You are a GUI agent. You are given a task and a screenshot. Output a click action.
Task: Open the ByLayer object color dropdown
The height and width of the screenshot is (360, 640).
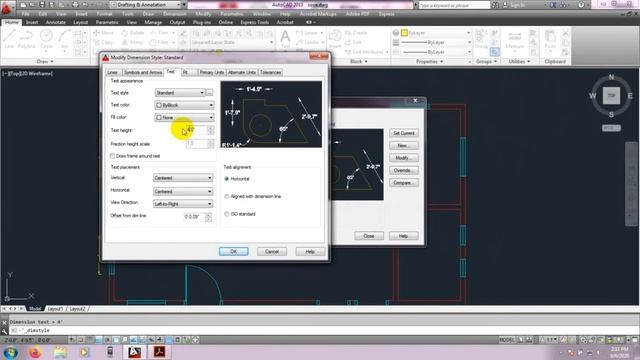tap(436, 33)
